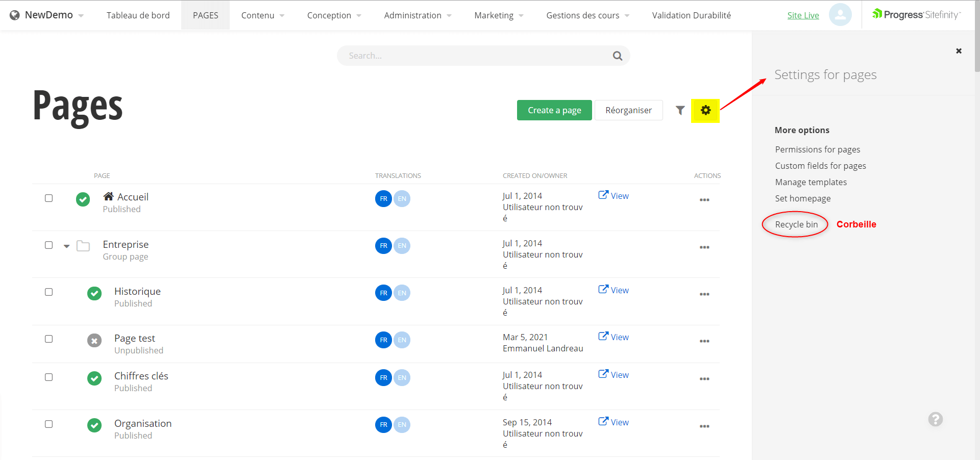Open the NewDemo site selector dropdown
This screenshot has height=460, width=980.
click(x=47, y=15)
